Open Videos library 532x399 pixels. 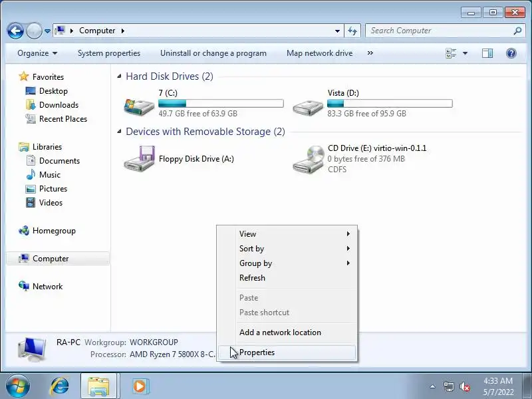point(51,203)
